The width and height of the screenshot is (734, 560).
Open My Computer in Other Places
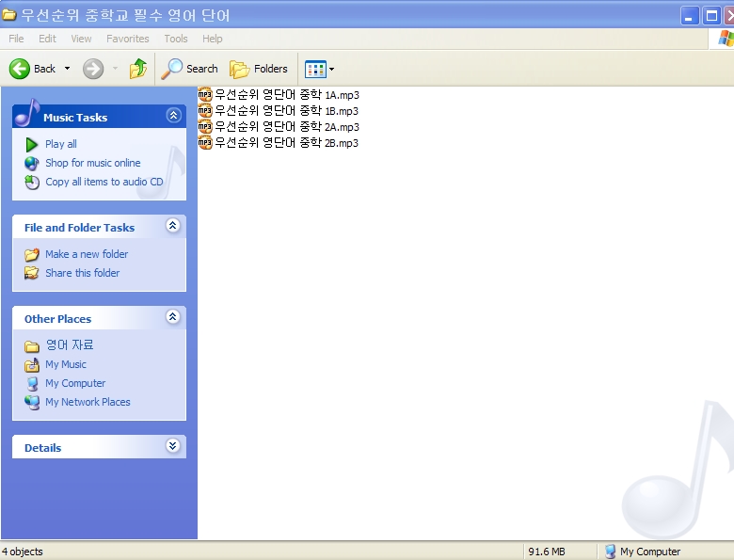pyautogui.click(x=75, y=383)
